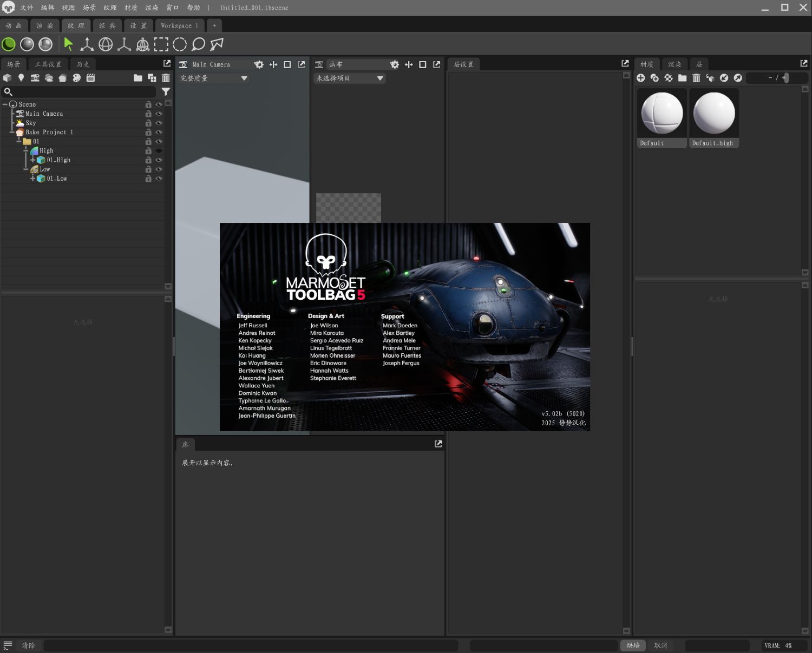Toggle visibility of Bake Project 1
This screenshot has width=812, height=653.
tap(159, 132)
